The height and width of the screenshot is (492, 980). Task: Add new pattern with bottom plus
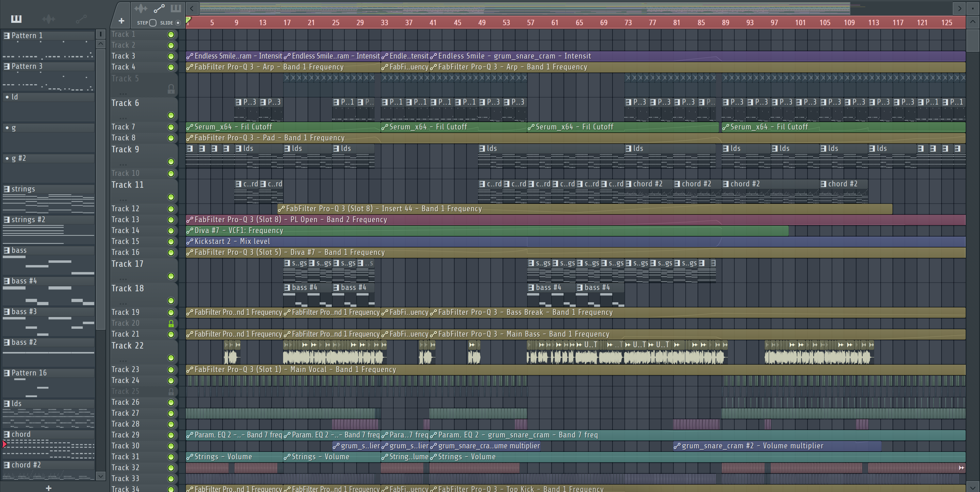[x=48, y=488]
